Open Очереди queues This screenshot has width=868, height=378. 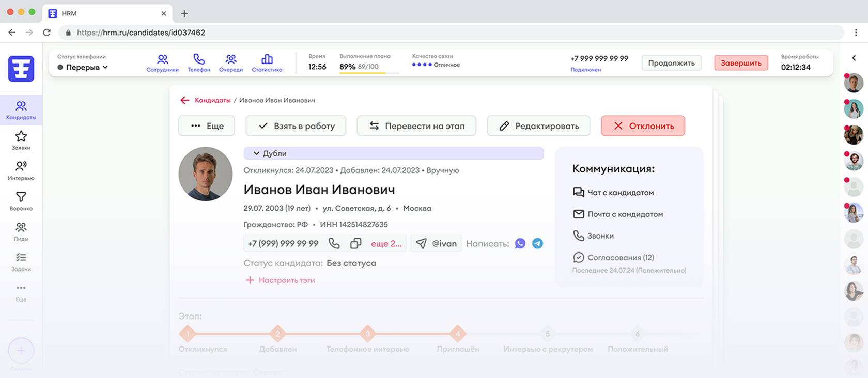click(x=231, y=64)
